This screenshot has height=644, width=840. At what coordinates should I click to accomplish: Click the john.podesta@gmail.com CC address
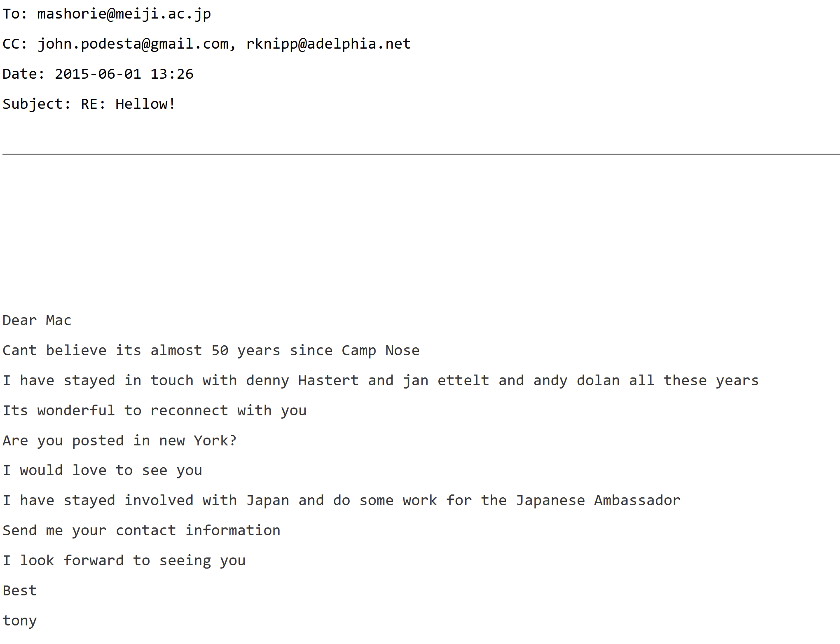(x=133, y=44)
